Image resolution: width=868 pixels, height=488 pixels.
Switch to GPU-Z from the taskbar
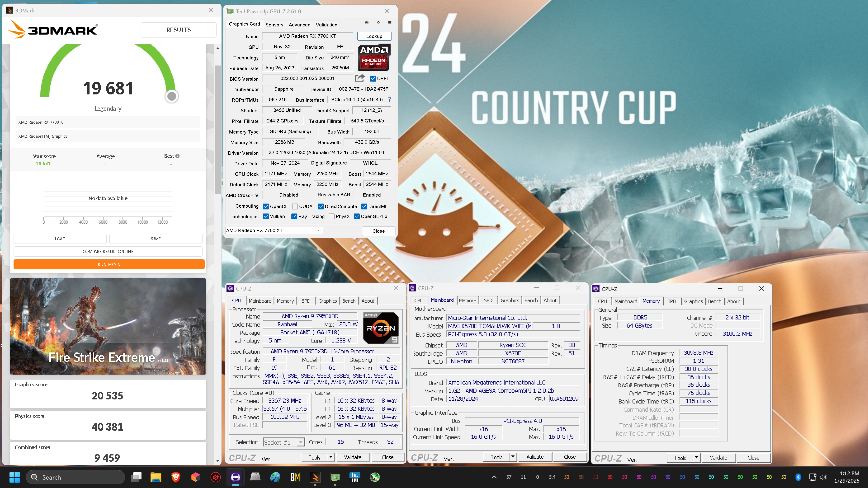click(335, 477)
